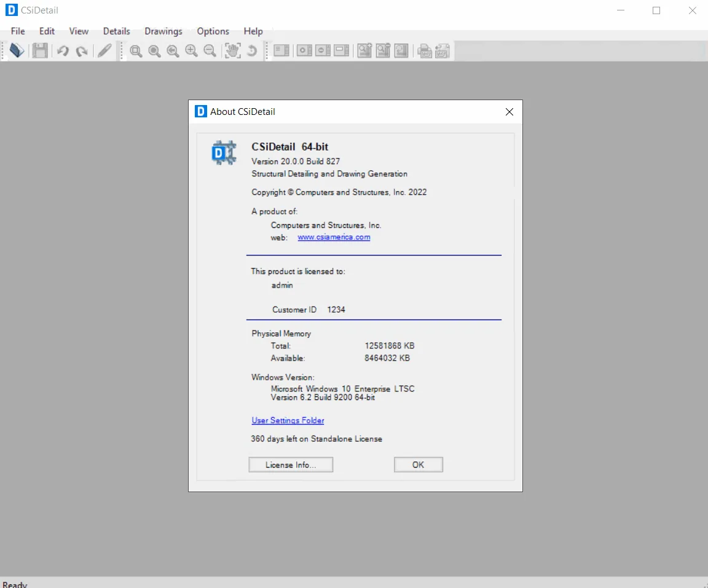The width and height of the screenshot is (708, 588).
Task: Click the refresh rotate icon after pan
Action: 252,51
